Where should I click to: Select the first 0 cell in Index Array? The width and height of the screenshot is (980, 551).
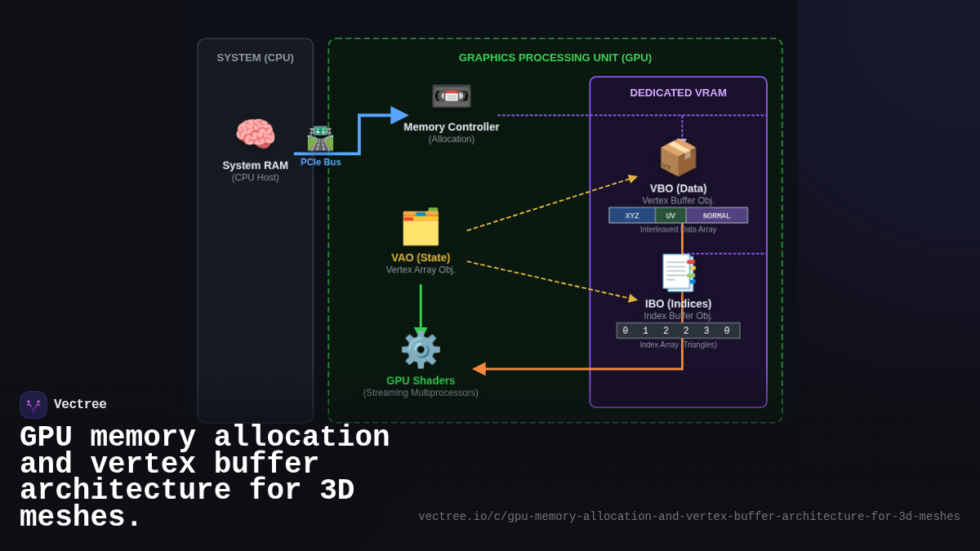pos(625,330)
